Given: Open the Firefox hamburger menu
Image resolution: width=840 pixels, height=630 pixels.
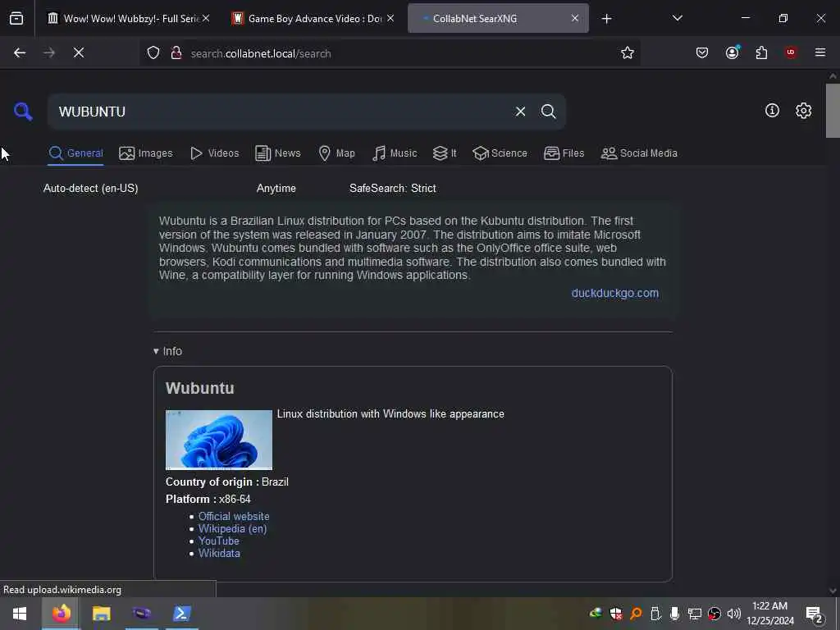Looking at the screenshot, I should pyautogui.click(x=819, y=52).
